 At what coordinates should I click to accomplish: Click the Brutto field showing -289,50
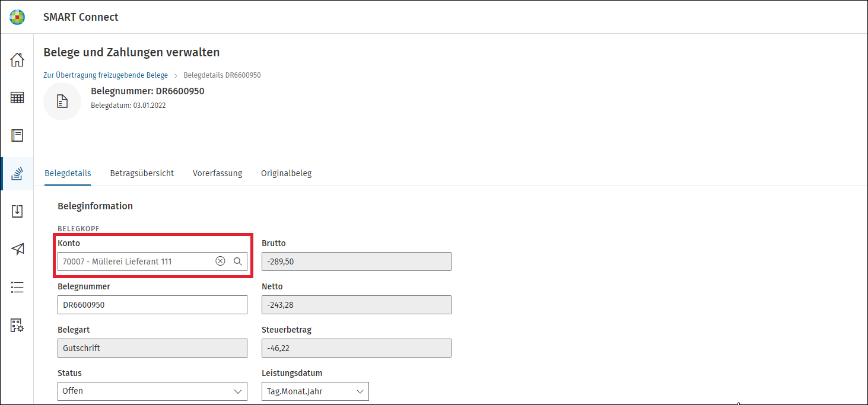coord(357,262)
